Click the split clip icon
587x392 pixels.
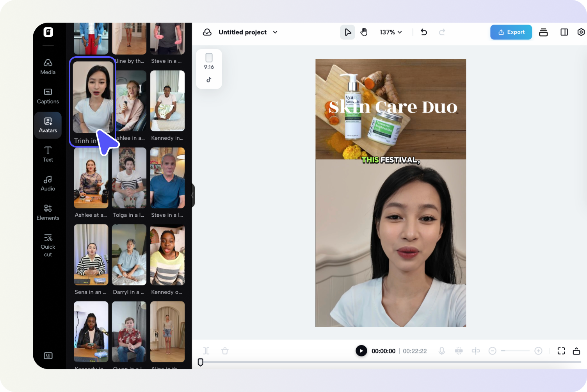(206, 351)
